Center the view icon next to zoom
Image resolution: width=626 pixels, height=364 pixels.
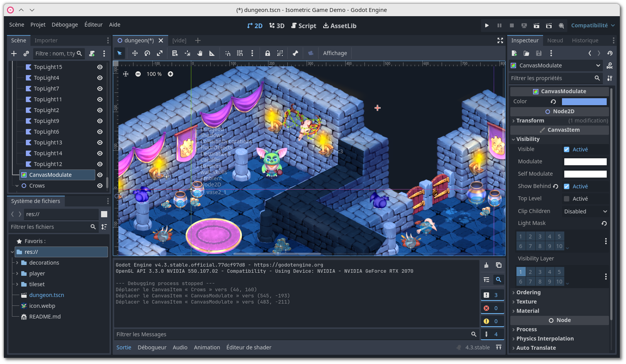click(x=126, y=74)
